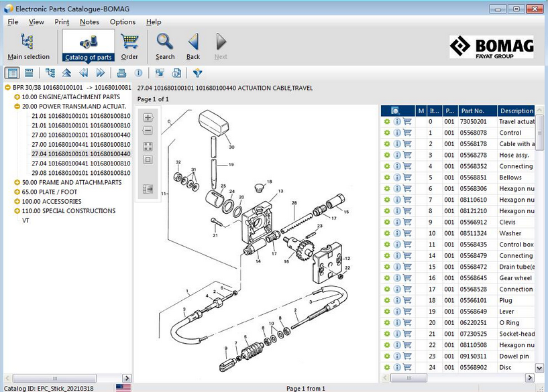The height and width of the screenshot is (392, 548).
Task: Expand 65.00 PLATE / FOOT node
Action: tap(17, 192)
